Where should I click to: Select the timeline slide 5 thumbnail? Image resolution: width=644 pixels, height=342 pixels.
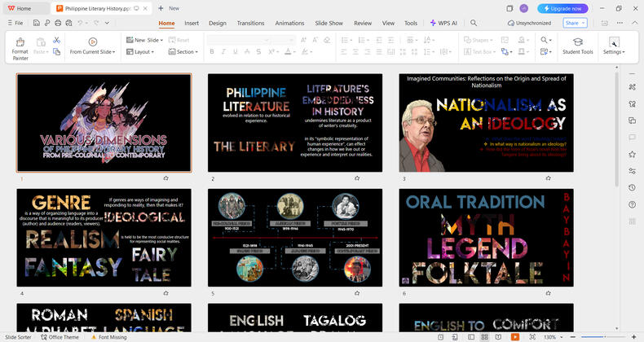295,238
